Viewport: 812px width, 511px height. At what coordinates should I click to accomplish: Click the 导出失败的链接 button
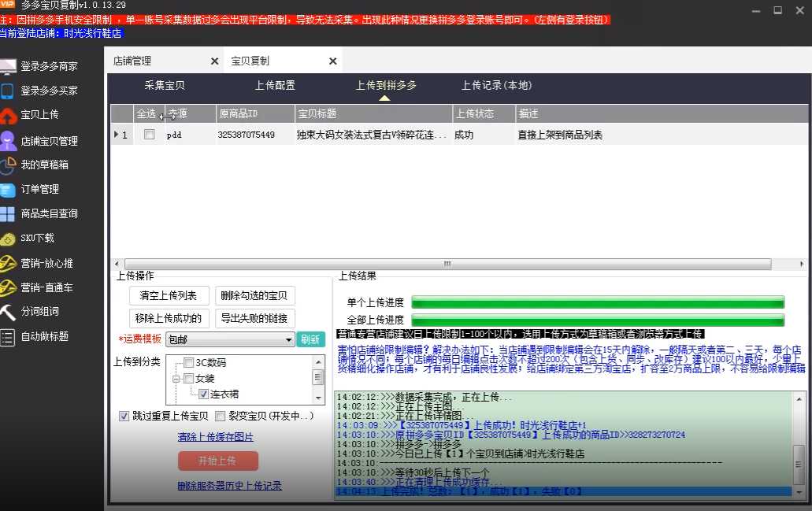(x=255, y=318)
